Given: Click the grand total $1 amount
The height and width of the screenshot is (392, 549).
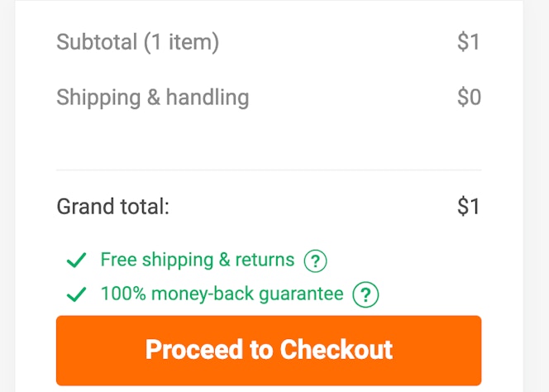Looking at the screenshot, I should [x=468, y=206].
